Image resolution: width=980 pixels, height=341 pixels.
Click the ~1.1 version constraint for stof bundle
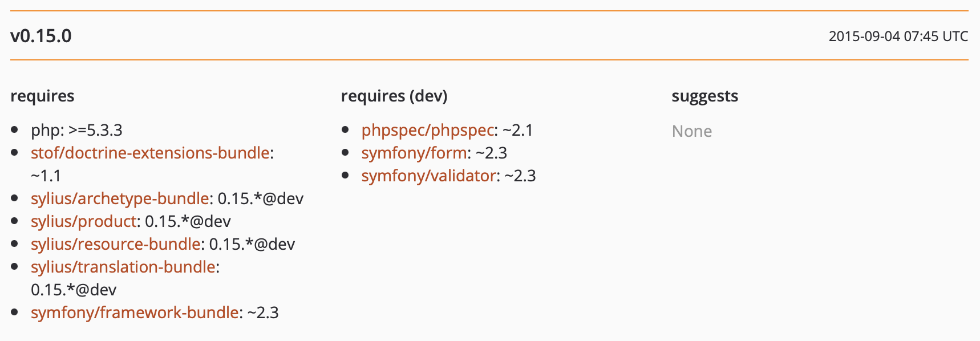(46, 176)
